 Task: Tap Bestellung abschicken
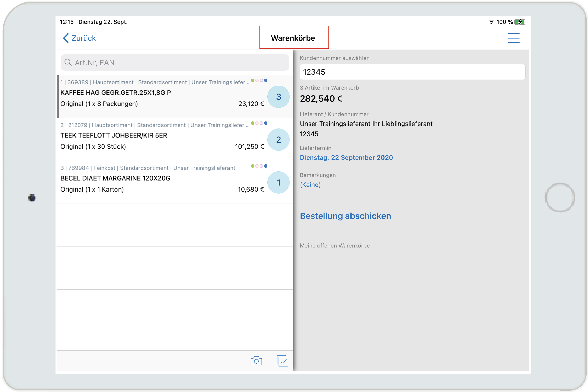click(345, 216)
